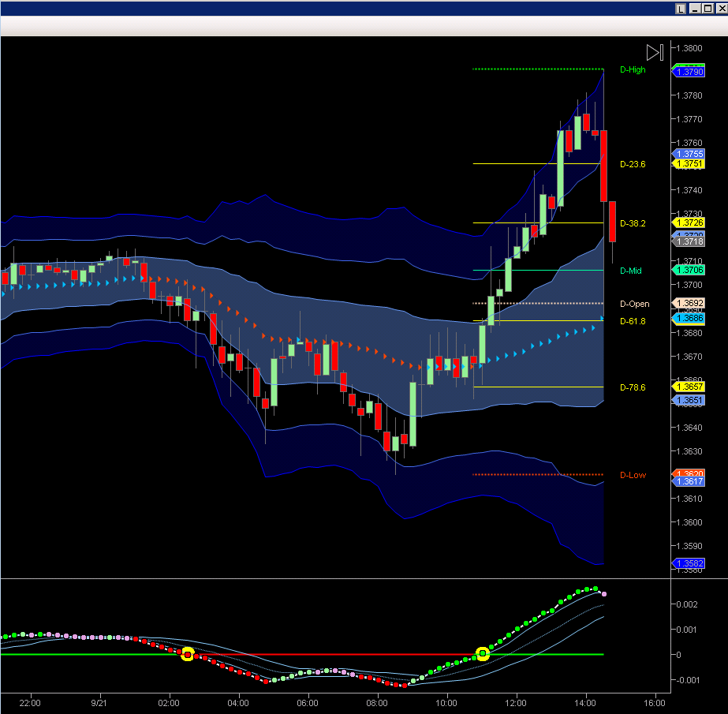The width and height of the screenshot is (728, 714).
Task: Click the 1.3590 price axis label
Action: point(689,546)
